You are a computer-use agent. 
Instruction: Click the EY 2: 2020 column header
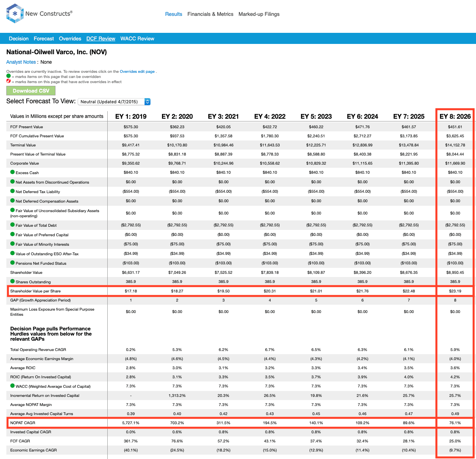pyautogui.click(x=177, y=116)
